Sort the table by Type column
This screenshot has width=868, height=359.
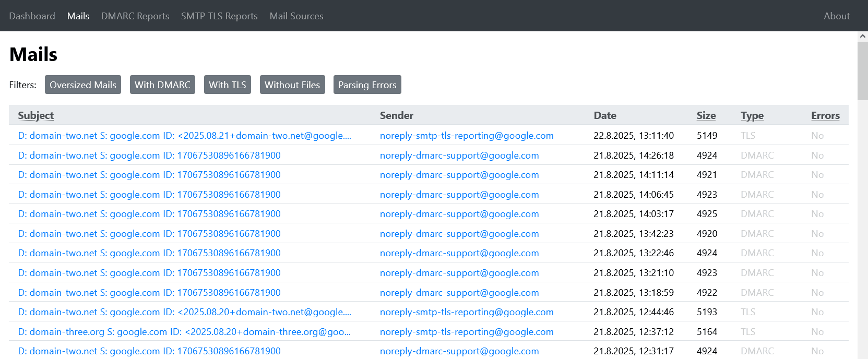(752, 115)
